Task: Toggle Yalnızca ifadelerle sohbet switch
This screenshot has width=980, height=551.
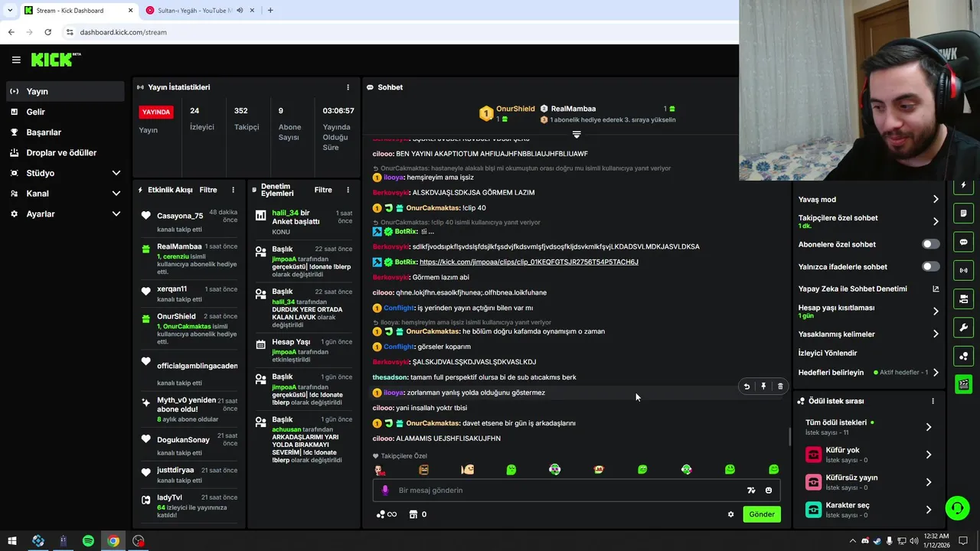Action: (930, 266)
